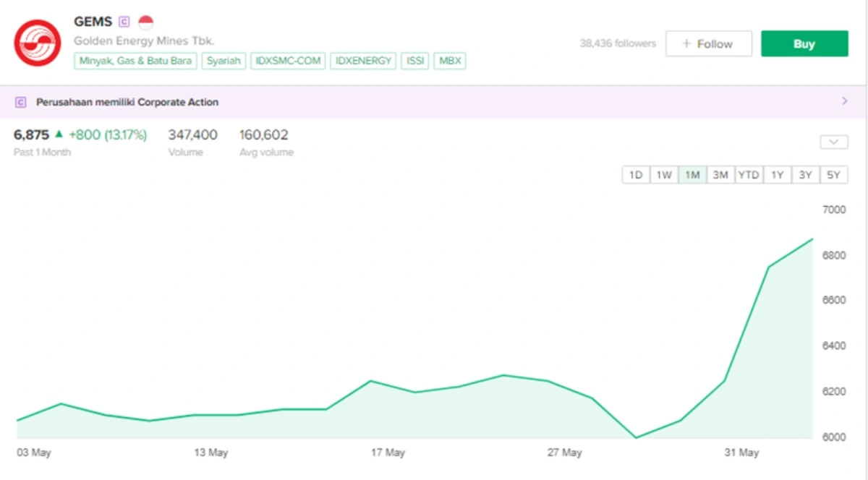Open the IDXENERGY index tag

364,61
